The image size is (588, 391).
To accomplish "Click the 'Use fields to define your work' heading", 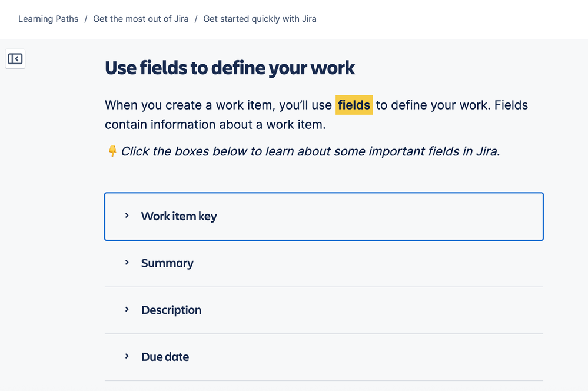I will click(230, 68).
